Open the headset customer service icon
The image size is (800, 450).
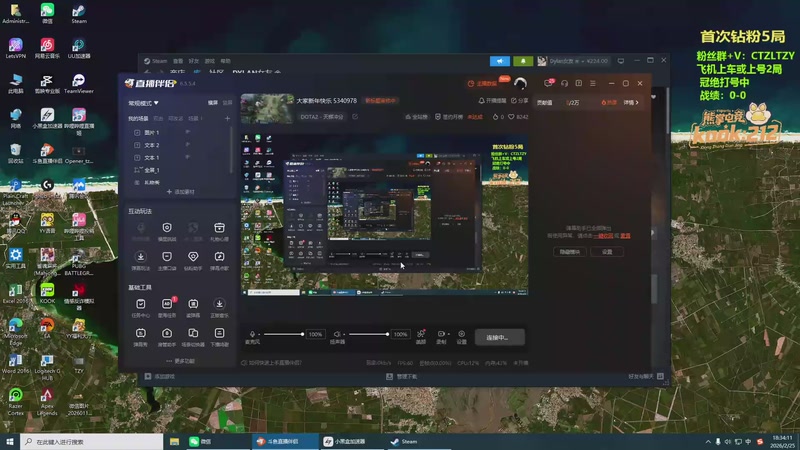[564, 83]
